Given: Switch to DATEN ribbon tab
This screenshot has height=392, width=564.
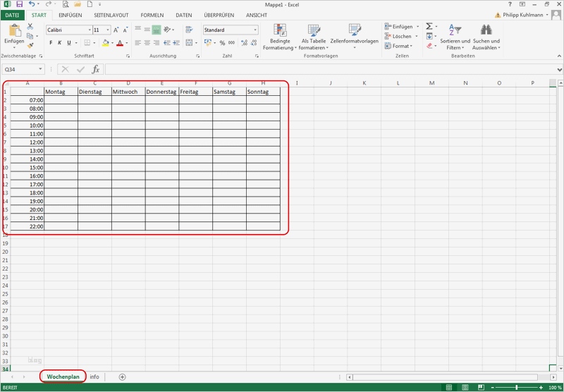Looking at the screenshot, I should (184, 15).
